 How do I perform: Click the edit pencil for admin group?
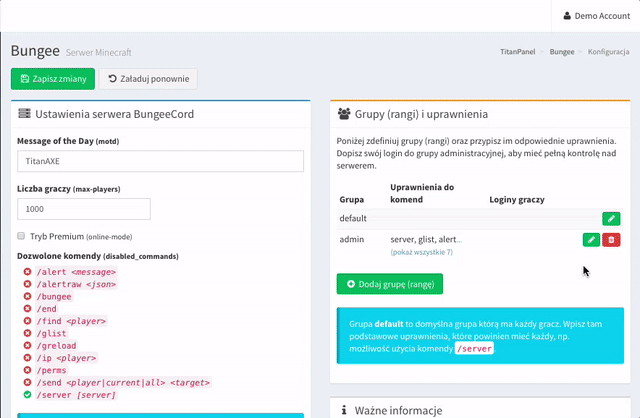591,240
